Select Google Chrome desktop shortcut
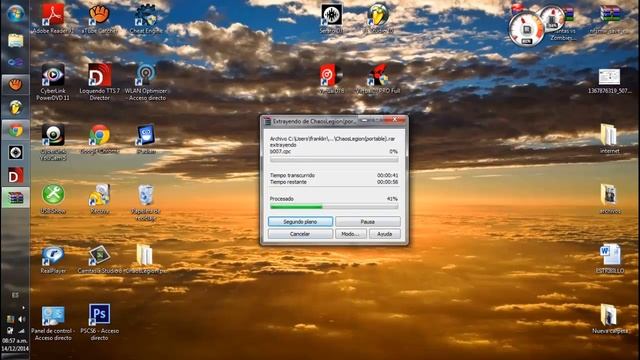 (x=100, y=139)
